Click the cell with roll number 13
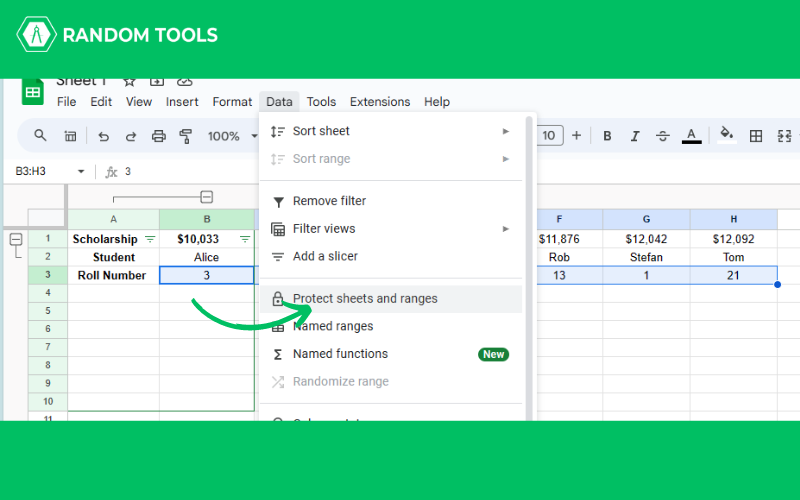 (568, 276)
